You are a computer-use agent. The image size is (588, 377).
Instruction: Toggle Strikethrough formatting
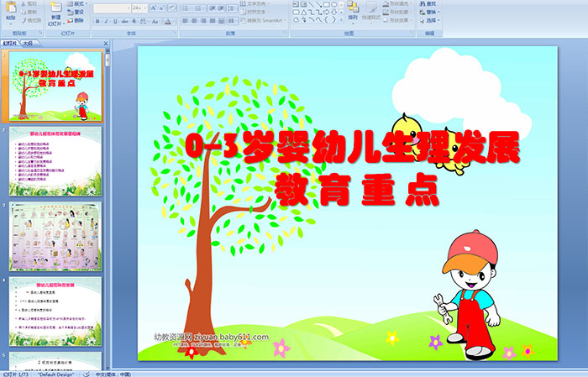click(x=124, y=21)
